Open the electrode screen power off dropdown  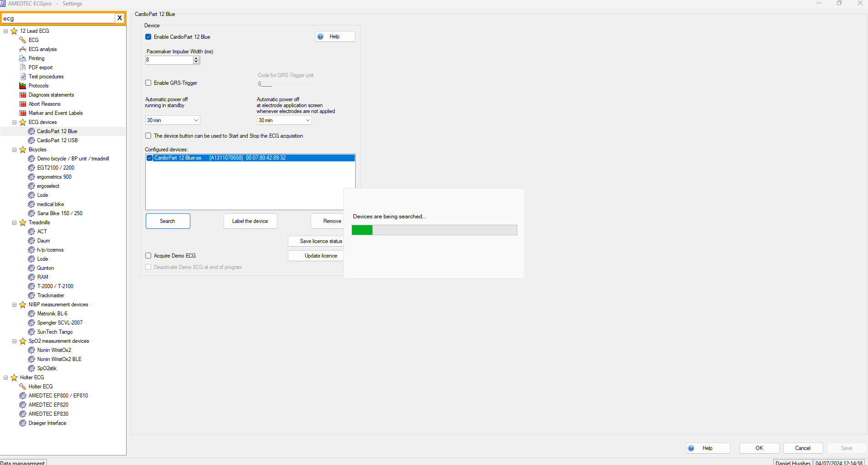[284, 120]
